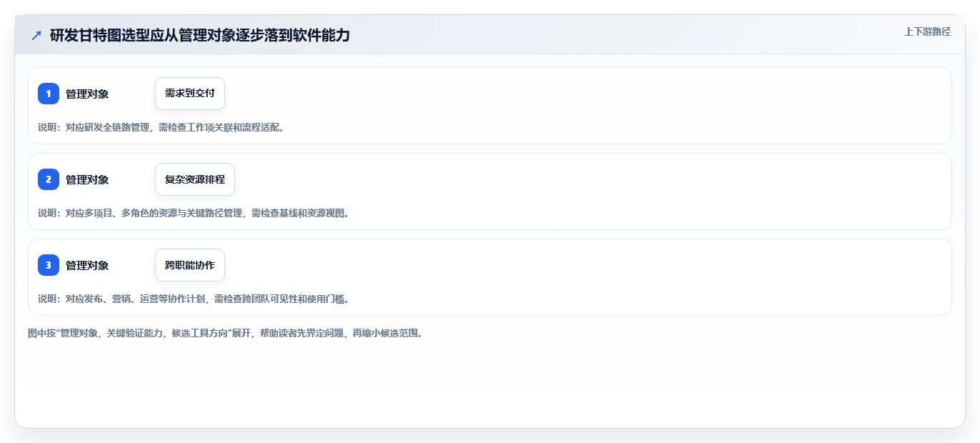Click 管理对象 label in the 需求到交付 row
Screen dimensions: 980x443
(x=87, y=94)
